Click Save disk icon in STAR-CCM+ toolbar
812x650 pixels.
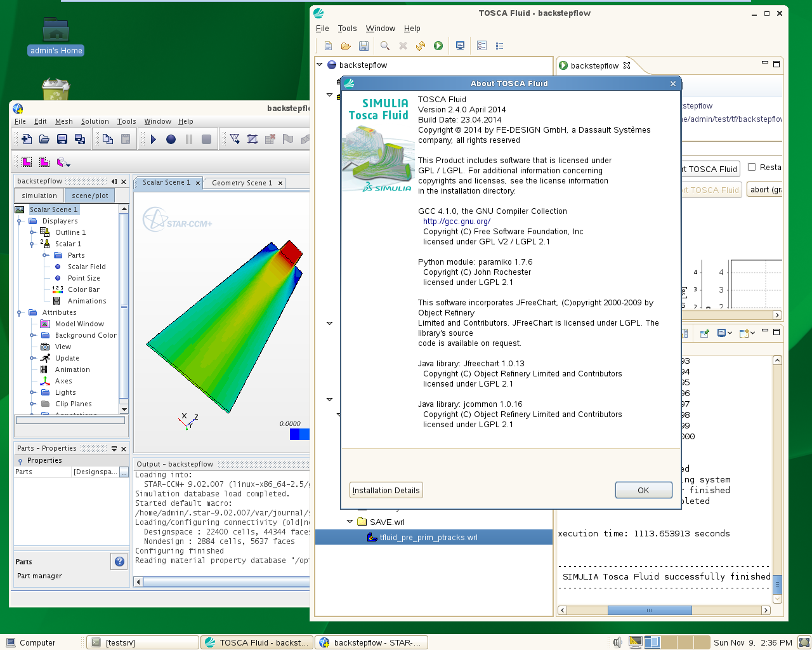click(x=62, y=139)
